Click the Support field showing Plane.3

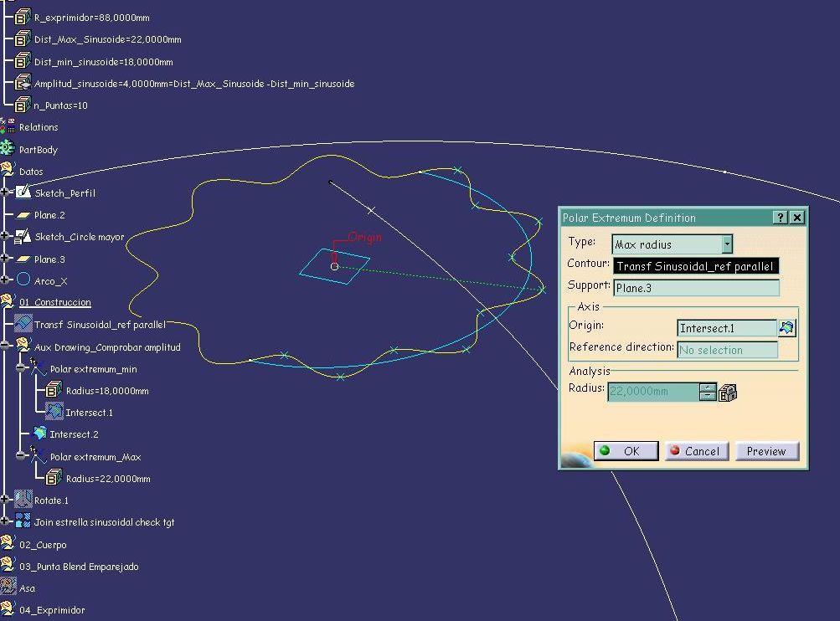696,288
